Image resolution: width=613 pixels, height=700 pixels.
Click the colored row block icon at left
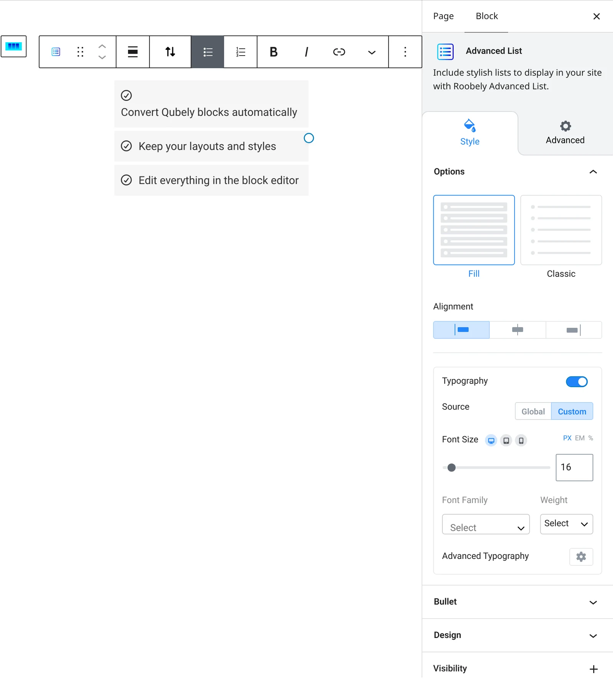[x=13, y=46]
